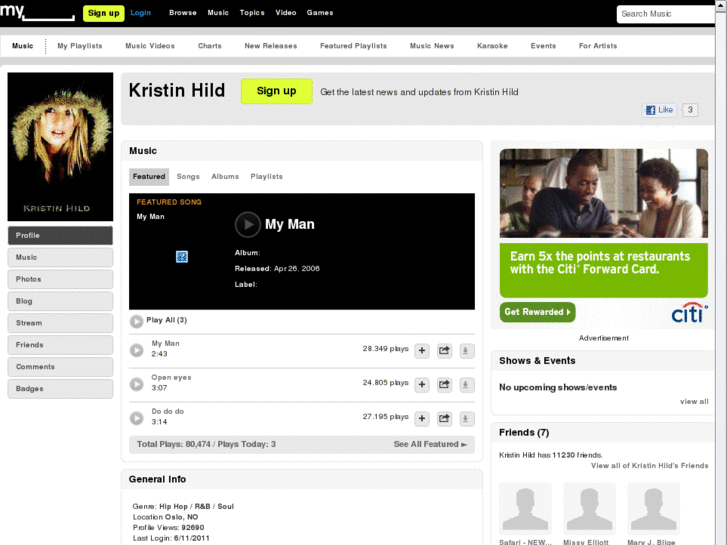Go to My Playlists
This screenshot has height=545, width=727.
pyautogui.click(x=80, y=46)
